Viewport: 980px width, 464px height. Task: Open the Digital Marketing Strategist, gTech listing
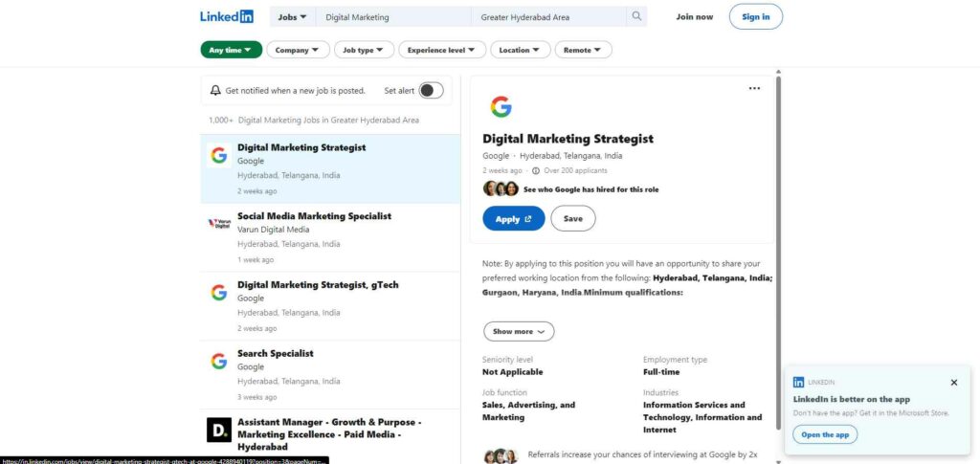coord(318,285)
